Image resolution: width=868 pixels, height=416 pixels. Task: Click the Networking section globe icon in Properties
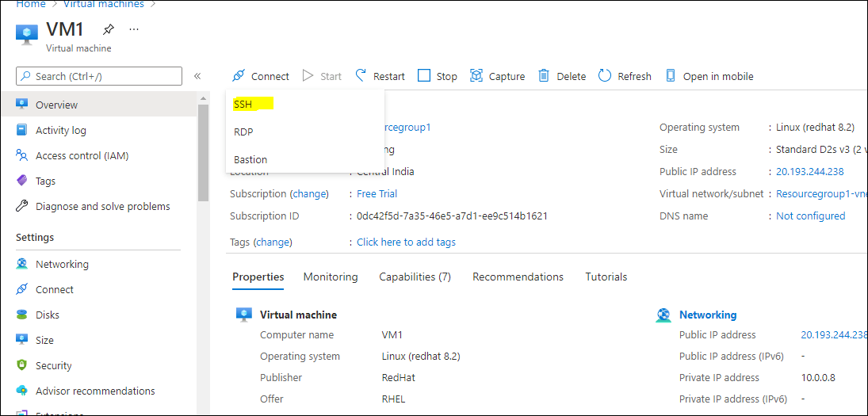pos(663,315)
